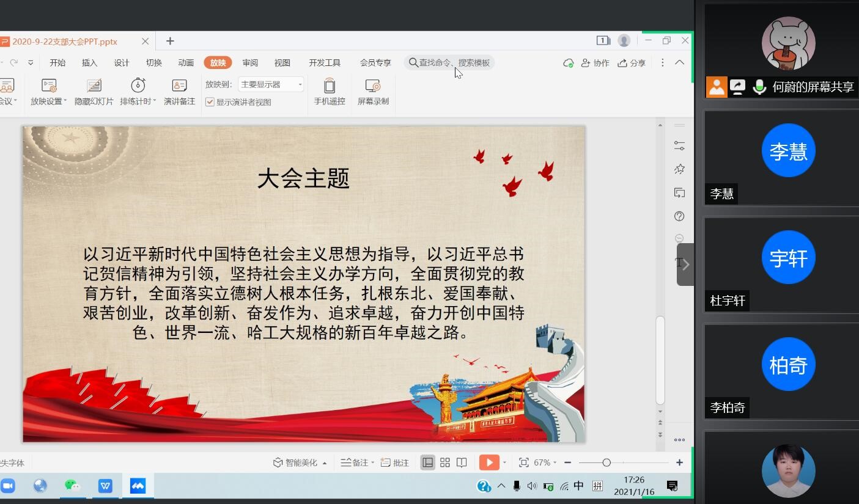Switch to slide sorter grid view icon
Image resolution: width=859 pixels, height=504 pixels.
(445, 462)
